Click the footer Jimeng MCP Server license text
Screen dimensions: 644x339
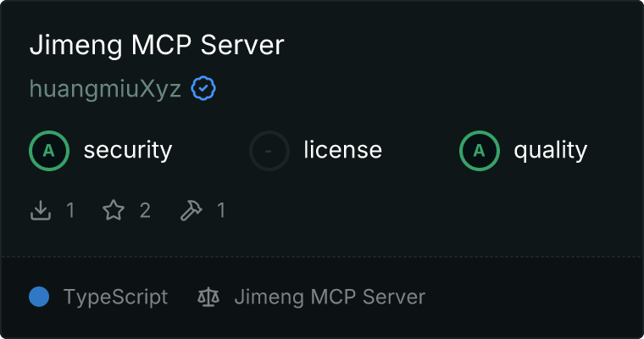[x=330, y=297]
